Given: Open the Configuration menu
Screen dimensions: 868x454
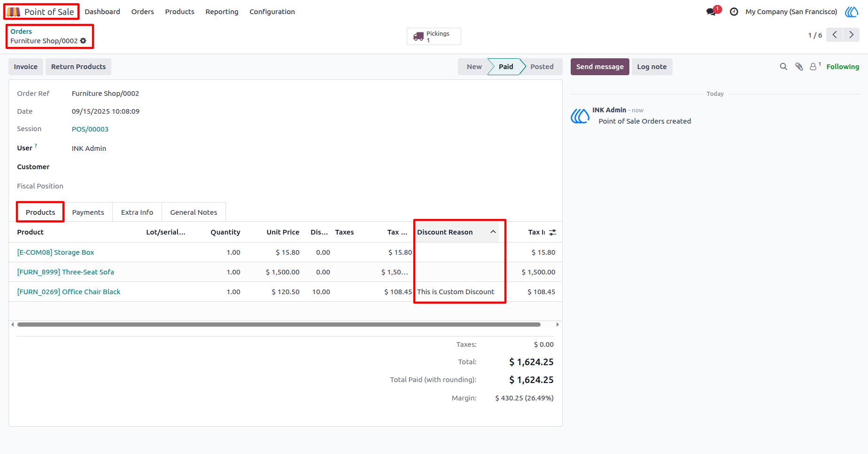Looking at the screenshot, I should [272, 12].
